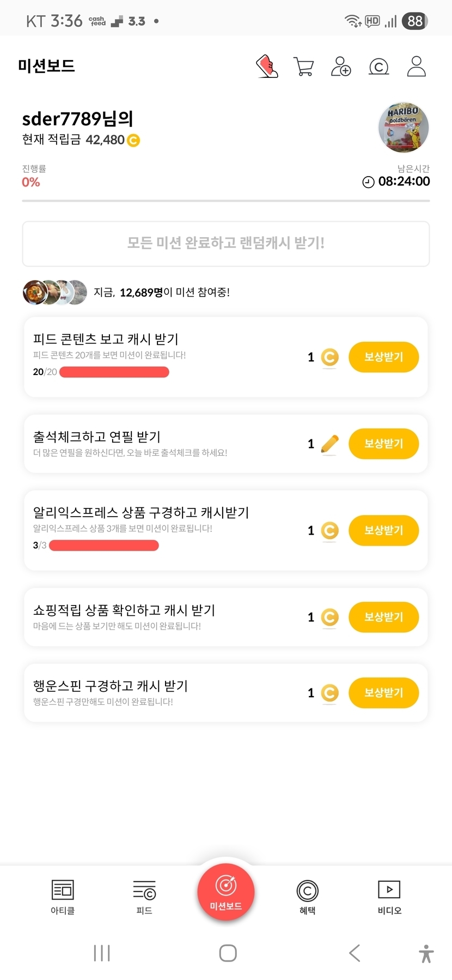Open the 혜택 tab
Image resolution: width=452 pixels, height=980 pixels.
tap(307, 897)
